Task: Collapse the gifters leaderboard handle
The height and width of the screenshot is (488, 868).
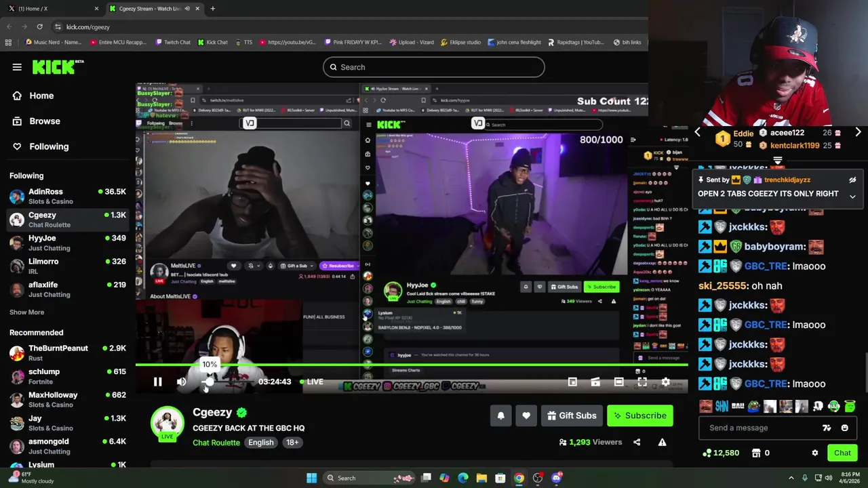Action: 778,161
